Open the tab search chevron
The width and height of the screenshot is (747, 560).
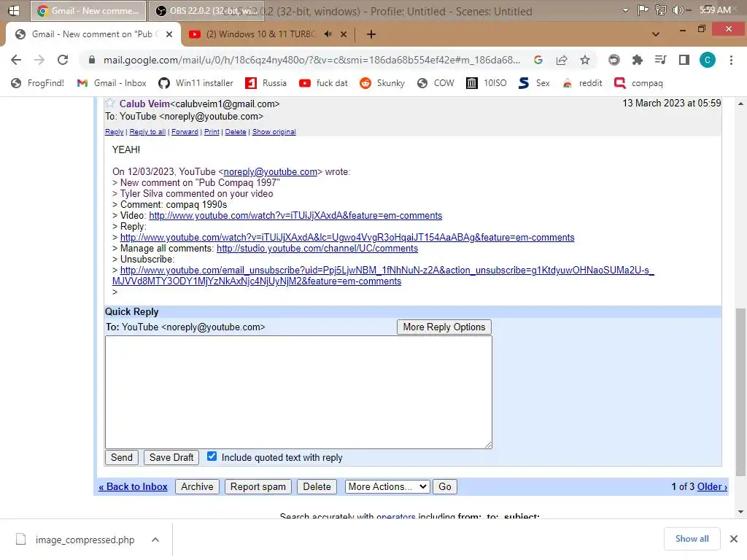pos(656,34)
